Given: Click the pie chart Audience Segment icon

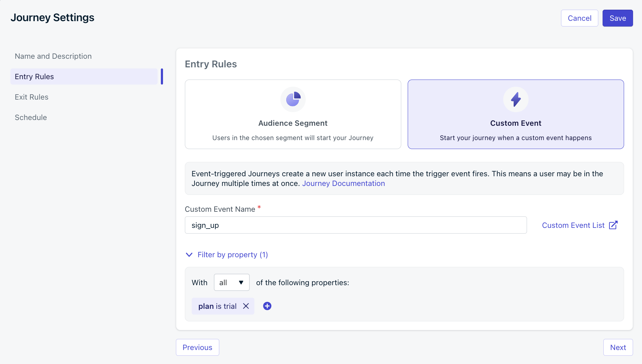Looking at the screenshot, I should (293, 99).
